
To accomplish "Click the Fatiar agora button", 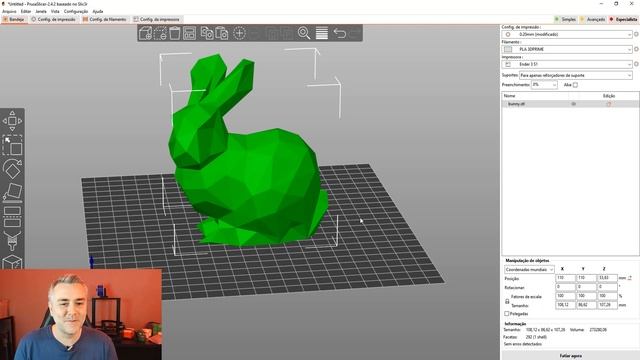I will pos(570,356).
